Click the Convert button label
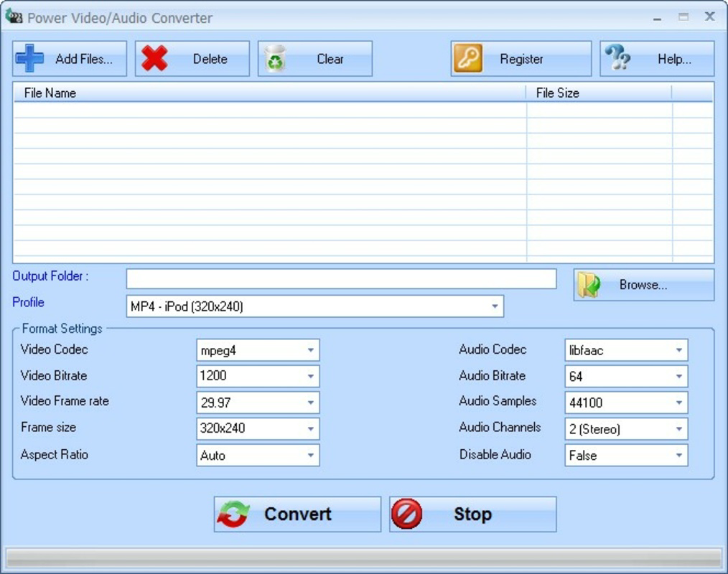 [x=298, y=514]
